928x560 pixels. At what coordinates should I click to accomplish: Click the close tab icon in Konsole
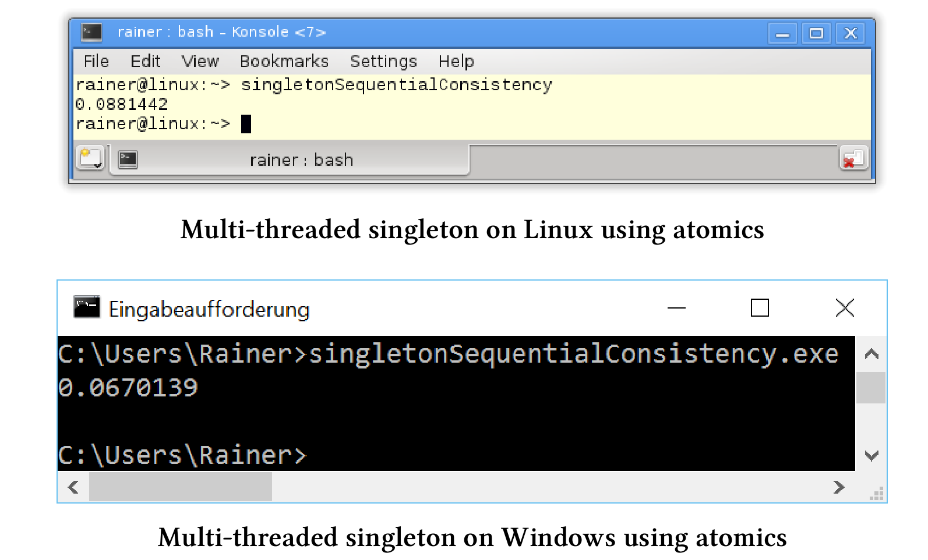click(x=853, y=158)
